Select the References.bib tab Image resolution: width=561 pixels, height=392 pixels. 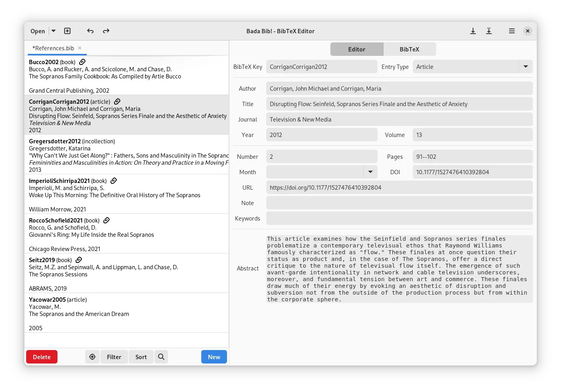click(x=53, y=48)
